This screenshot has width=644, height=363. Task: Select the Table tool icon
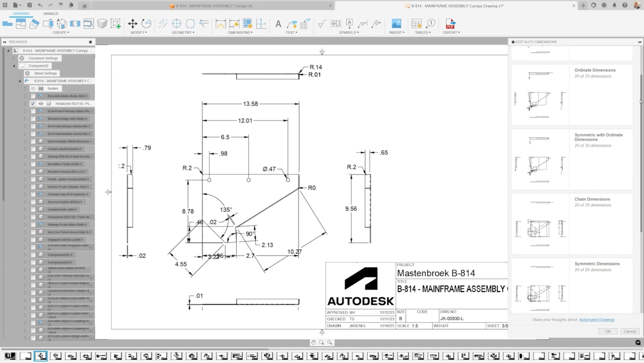coord(416,24)
